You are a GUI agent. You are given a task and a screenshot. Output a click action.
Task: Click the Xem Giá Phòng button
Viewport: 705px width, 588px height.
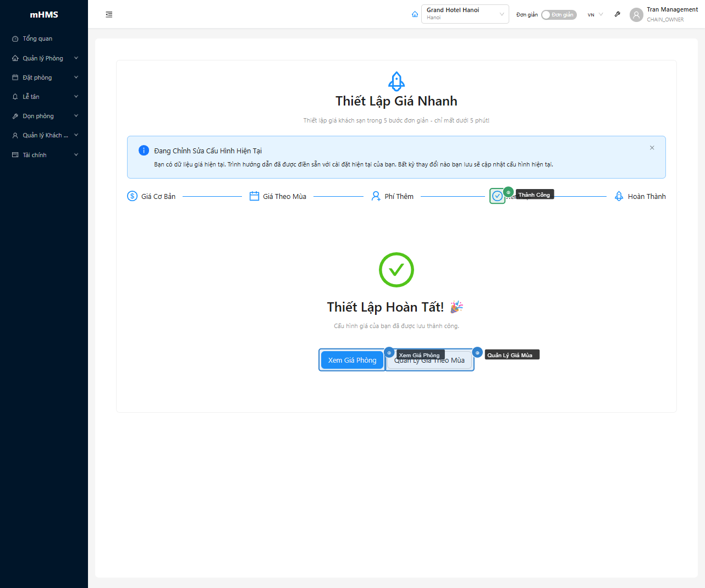click(x=352, y=360)
